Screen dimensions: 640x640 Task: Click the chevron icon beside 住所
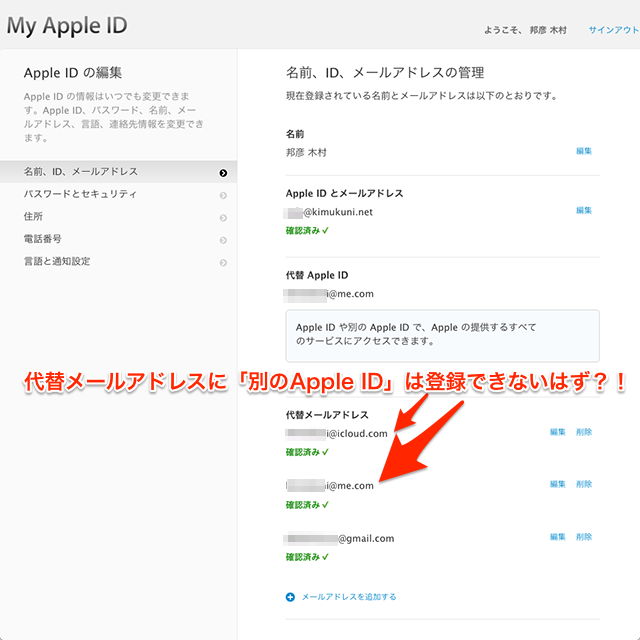point(223,218)
